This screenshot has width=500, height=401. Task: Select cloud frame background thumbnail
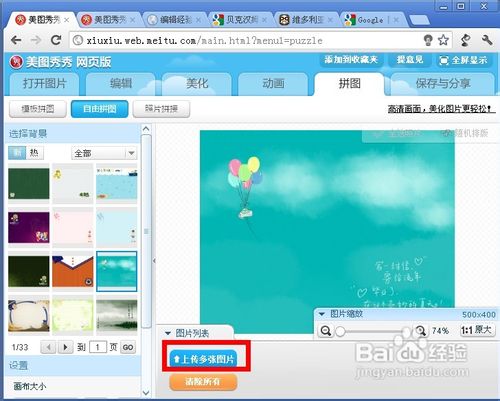pyautogui.click(x=29, y=315)
